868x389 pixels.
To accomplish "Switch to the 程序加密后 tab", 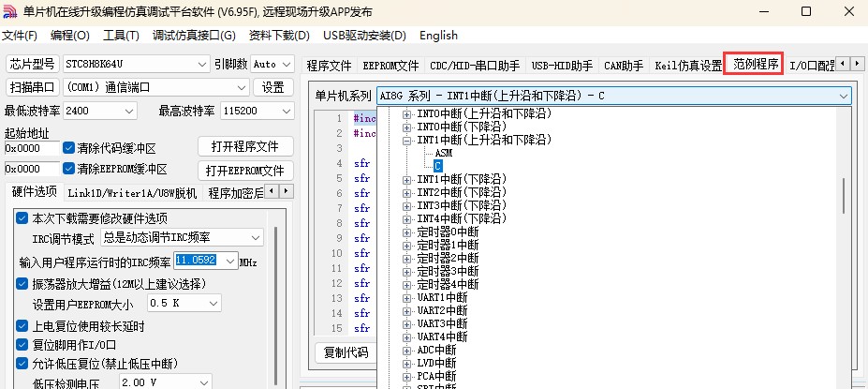I will click(x=235, y=193).
